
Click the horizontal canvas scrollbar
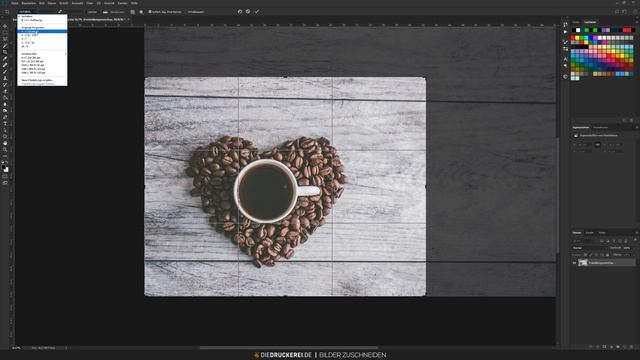[x=289, y=348]
